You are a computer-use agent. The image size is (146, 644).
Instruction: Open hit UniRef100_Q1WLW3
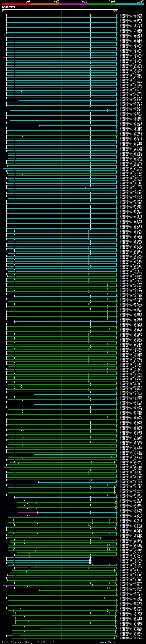tap(131, 15)
